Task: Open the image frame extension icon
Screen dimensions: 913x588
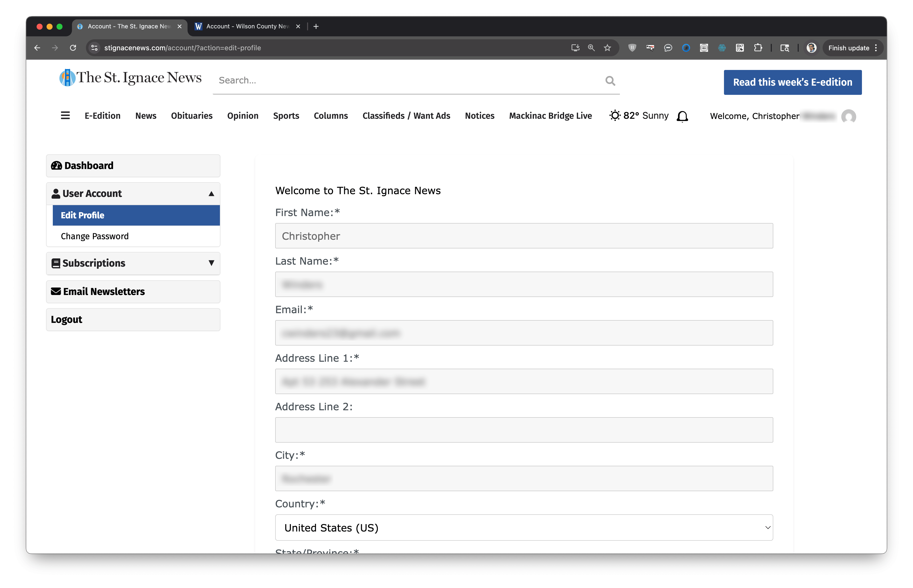Action: tap(704, 48)
